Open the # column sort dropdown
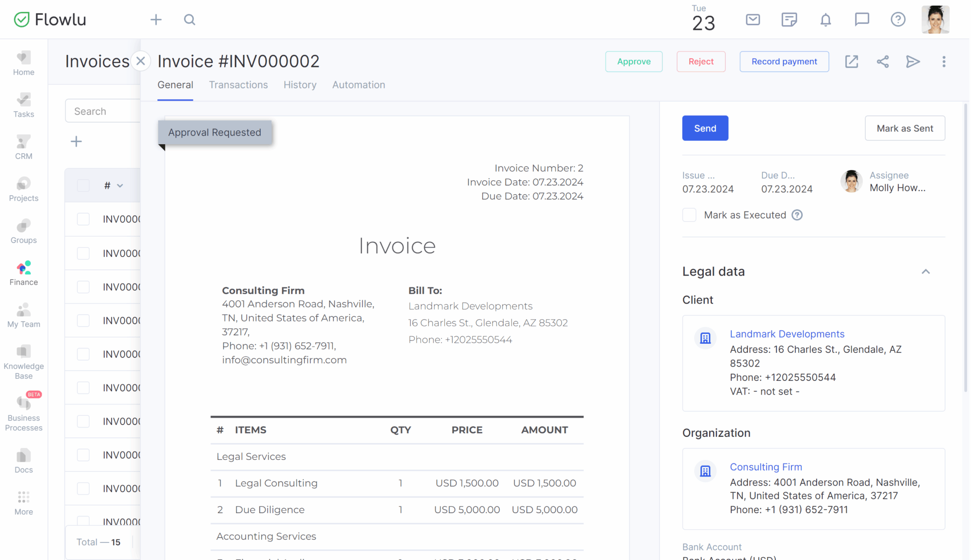971x560 pixels. point(120,186)
